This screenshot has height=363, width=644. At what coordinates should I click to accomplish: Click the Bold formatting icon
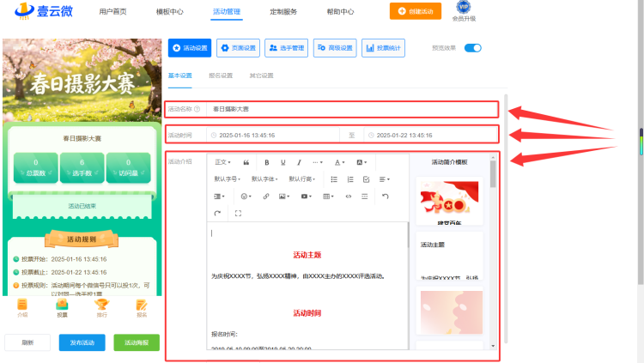tap(266, 162)
